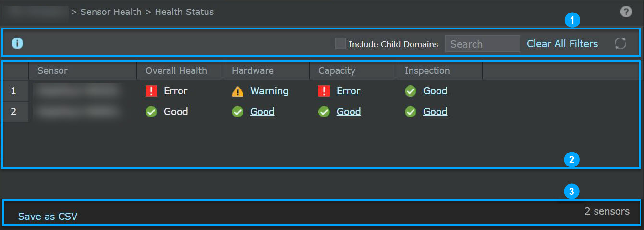
Task: Refresh the sensor health list
Action: click(x=620, y=43)
